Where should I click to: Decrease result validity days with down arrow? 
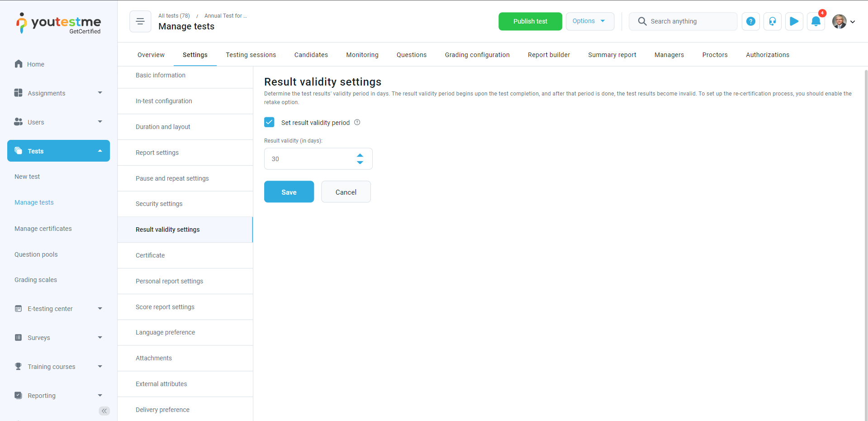pyautogui.click(x=360, y=163)
